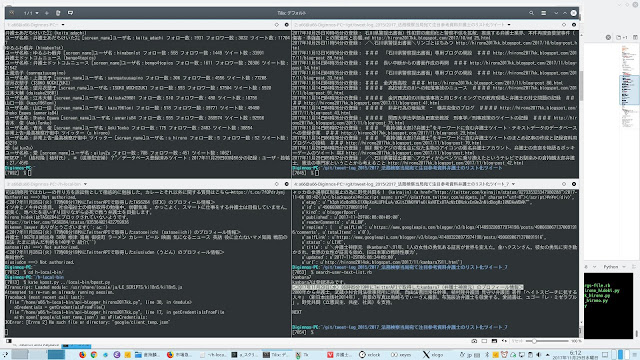Open the Python language selector dropdown

[x=613, y=267]
